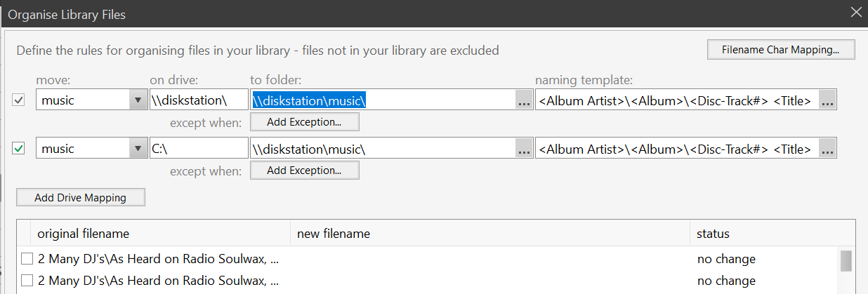Disable the second move rule checkbox
Image resolution: width=868 pixels, height=294 pixels.
click(x=19, y=149)
